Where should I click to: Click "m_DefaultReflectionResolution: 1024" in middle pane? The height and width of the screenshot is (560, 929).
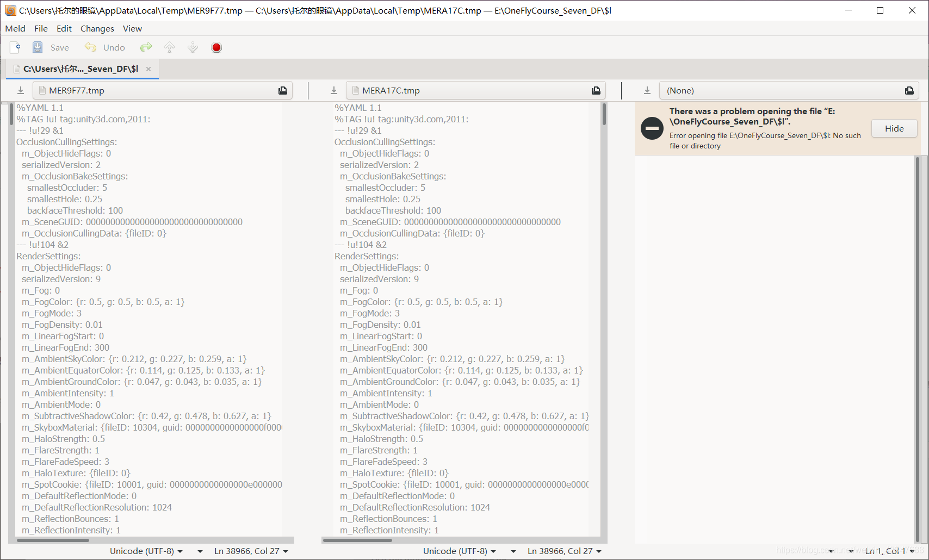415,507
